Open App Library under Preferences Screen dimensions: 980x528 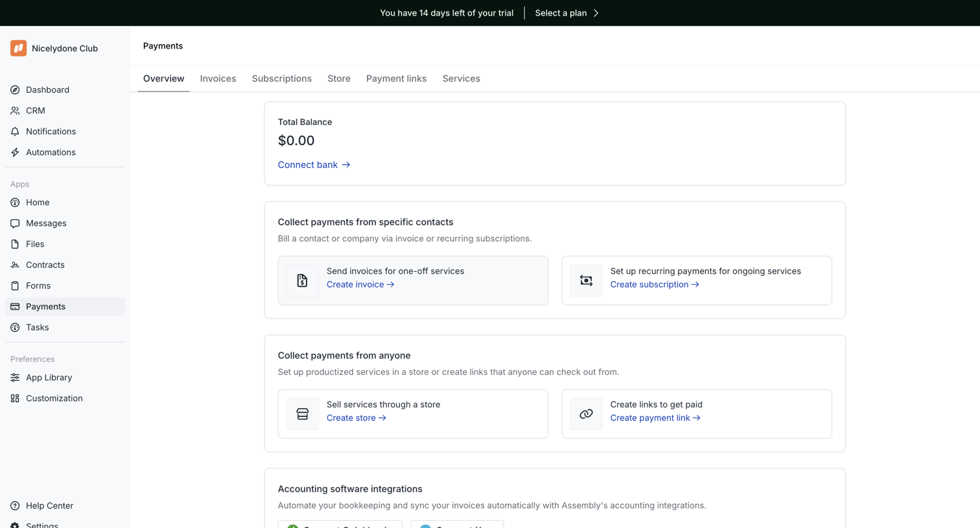65,378
